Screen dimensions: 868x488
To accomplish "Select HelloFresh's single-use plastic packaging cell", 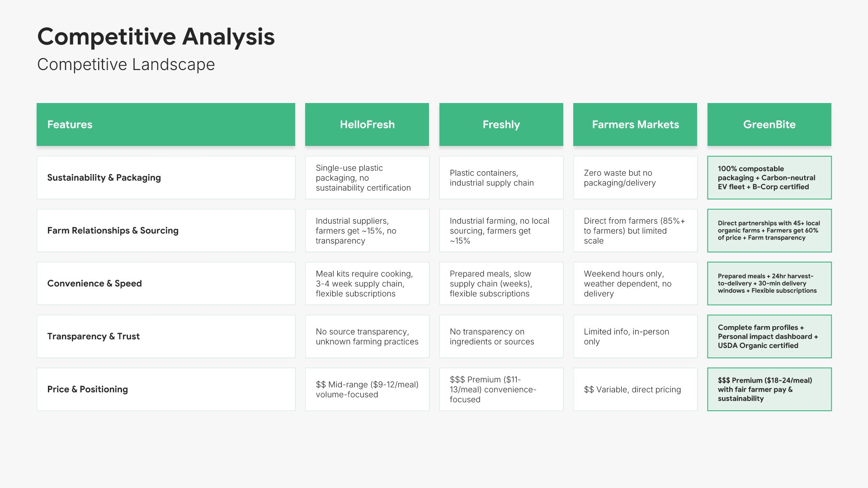I will tap(367, 178).
